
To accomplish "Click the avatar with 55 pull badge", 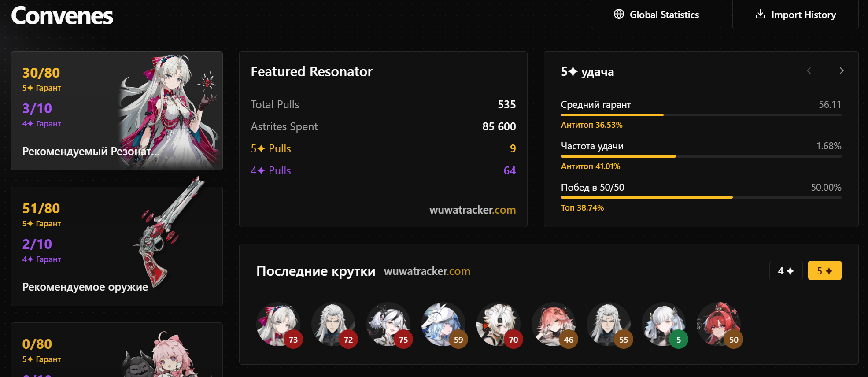I will [609, 324].
